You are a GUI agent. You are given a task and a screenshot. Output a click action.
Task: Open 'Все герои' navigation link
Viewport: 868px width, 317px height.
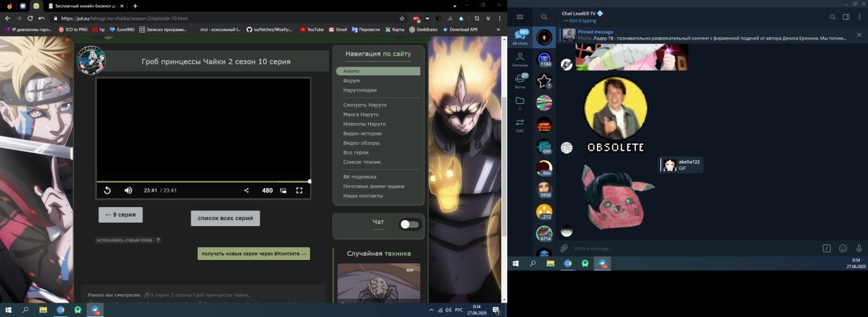(x=355, y=153)
